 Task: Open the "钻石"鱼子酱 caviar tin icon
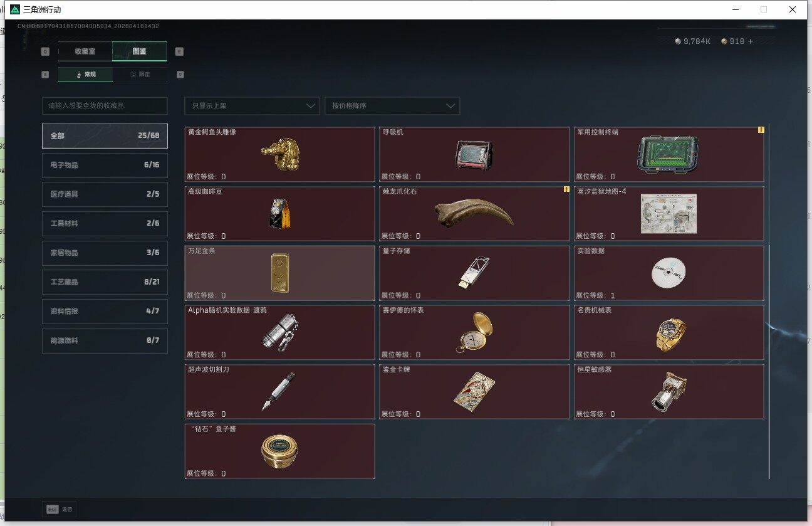coord(279,451)
